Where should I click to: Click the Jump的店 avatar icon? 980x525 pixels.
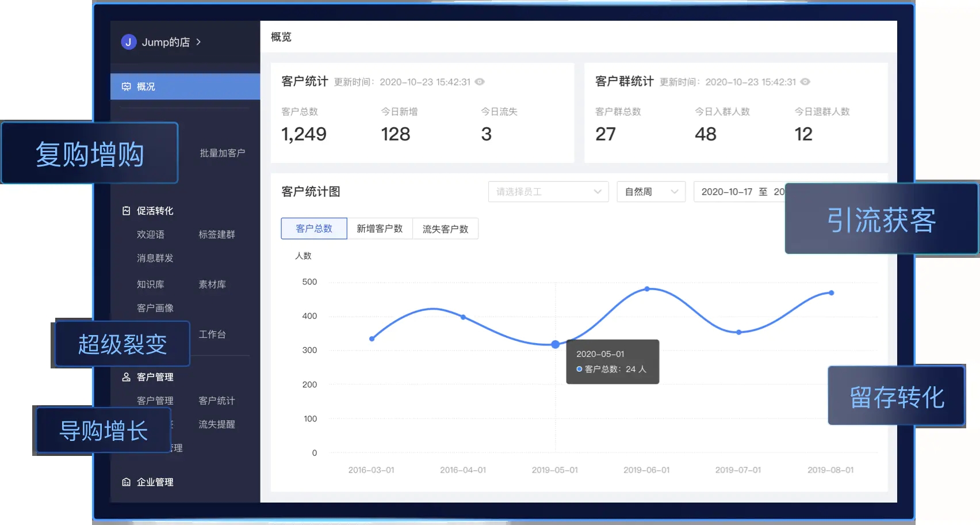coord(128,42)
